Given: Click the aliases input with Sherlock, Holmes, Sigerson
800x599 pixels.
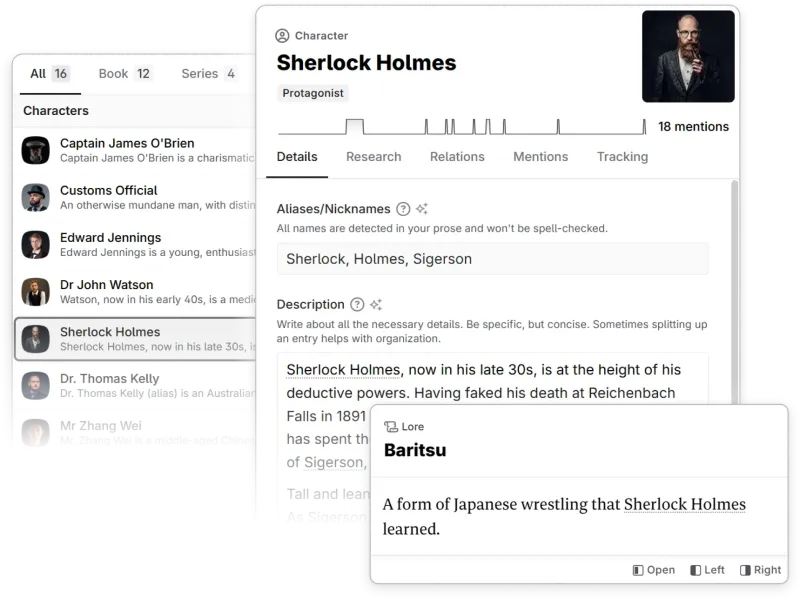Looking at the screenshot, I should (x=492, y=259).
